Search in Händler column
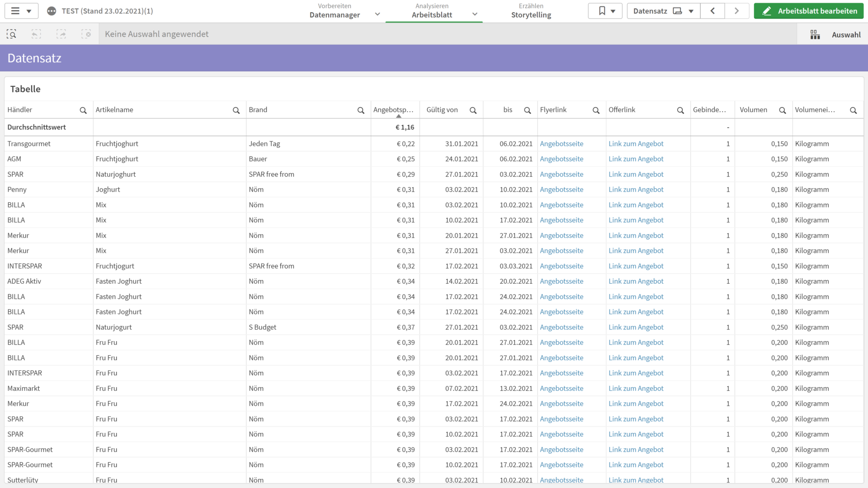The height and width of the screenshot is (488, 868). (x=83, y=110)
